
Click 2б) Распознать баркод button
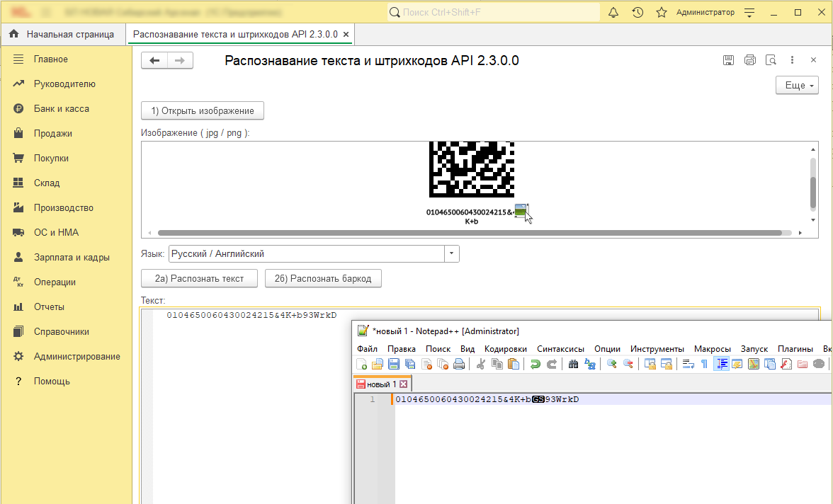(323, 278)
